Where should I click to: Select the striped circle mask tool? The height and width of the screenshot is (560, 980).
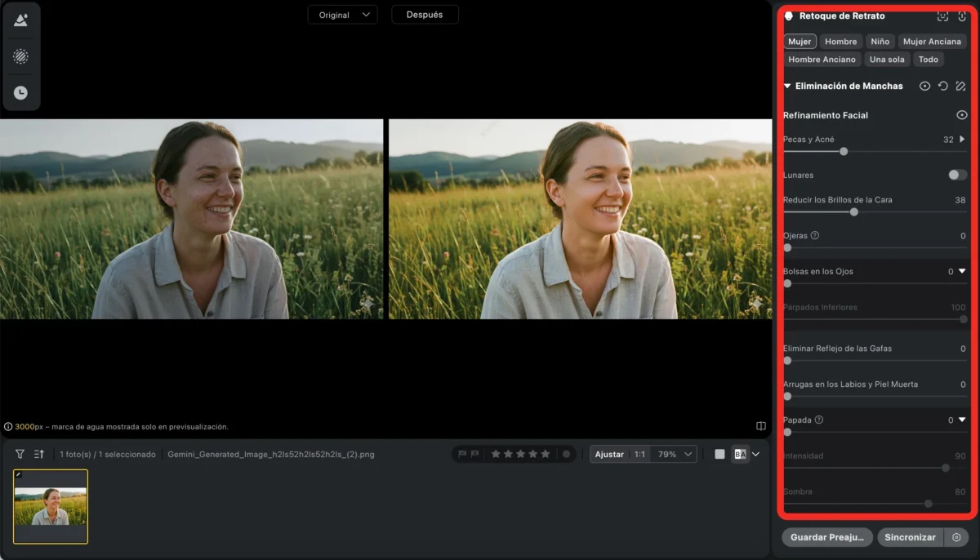(20, 56)
